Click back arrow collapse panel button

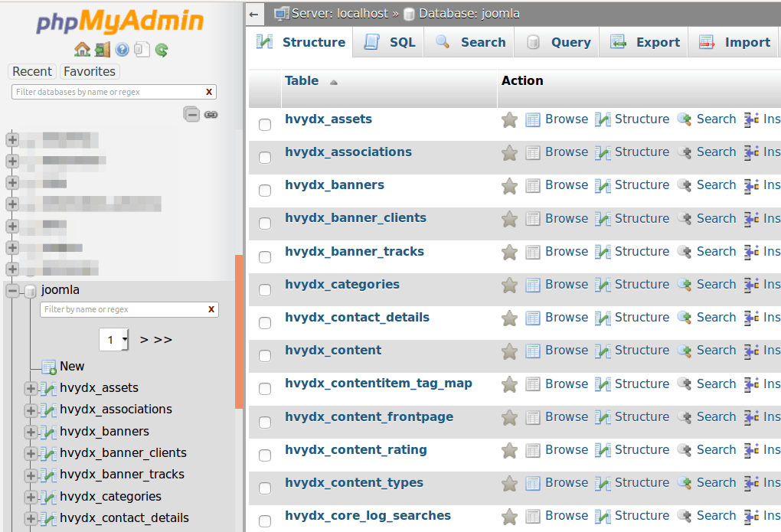(253, 15)
